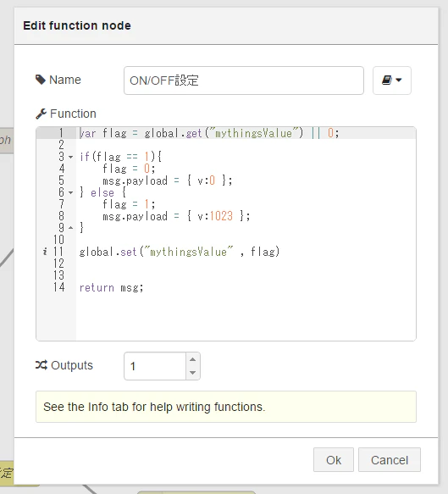448x494 pixels.
Task: Click the 'return msg;' line
Action: click(x=111, y=287)
